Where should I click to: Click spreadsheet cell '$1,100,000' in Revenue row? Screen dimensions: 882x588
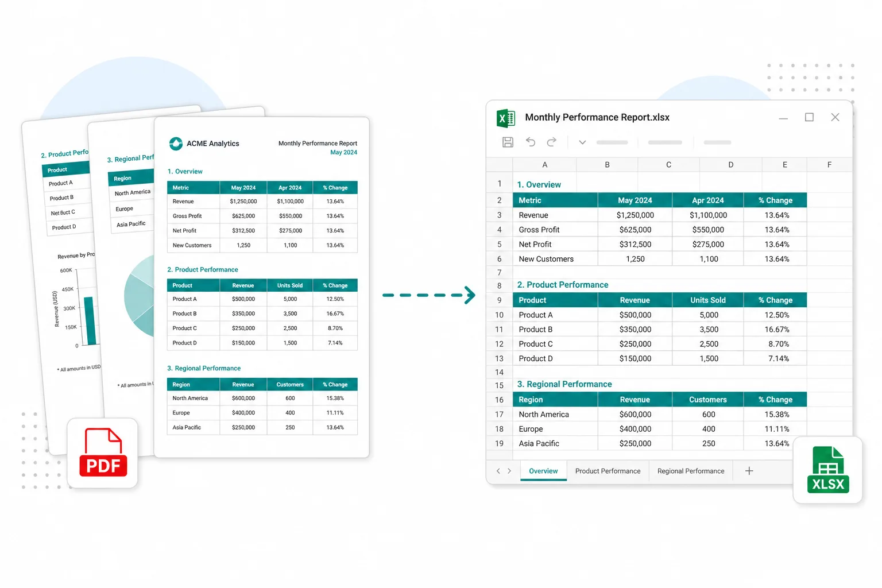708,215
